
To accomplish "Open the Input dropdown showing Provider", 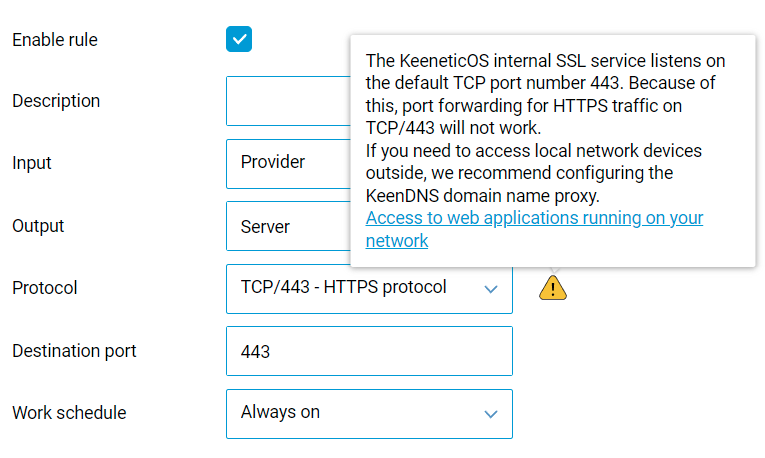I will pyautogui.click(x=287, y=163).
